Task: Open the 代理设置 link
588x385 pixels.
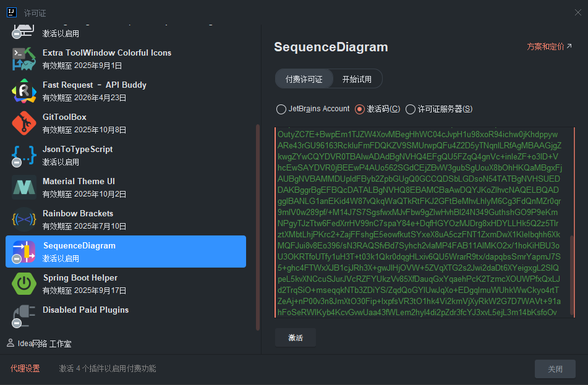Action: (25, 368)
